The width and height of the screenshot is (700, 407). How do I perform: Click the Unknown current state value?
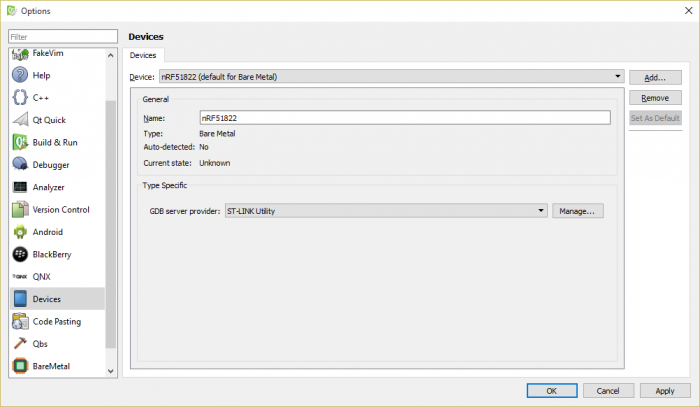(214, 163)
